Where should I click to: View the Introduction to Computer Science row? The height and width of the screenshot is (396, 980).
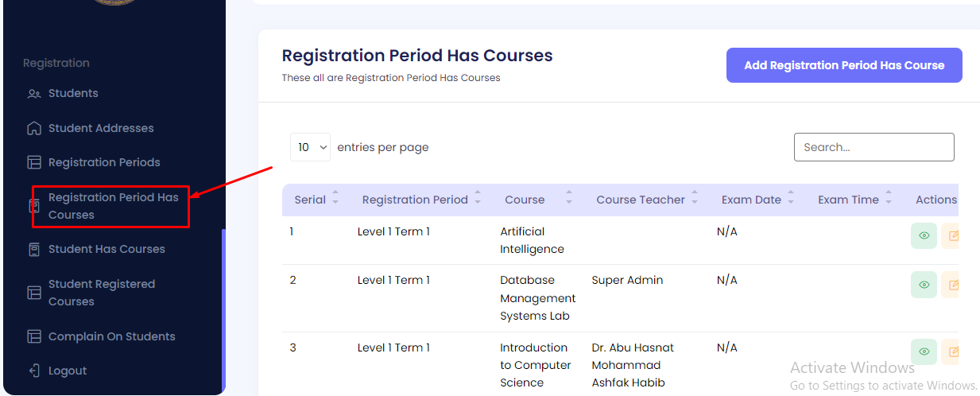pos(924,351)
